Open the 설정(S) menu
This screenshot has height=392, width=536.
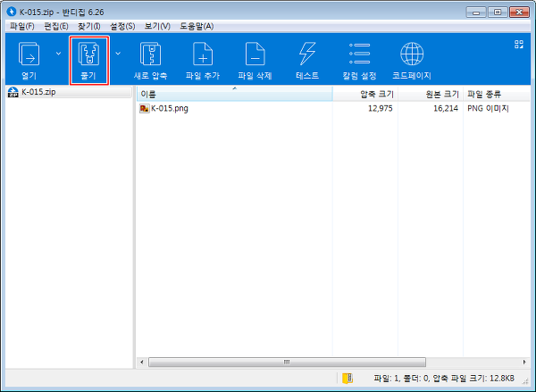click(122, 26)
